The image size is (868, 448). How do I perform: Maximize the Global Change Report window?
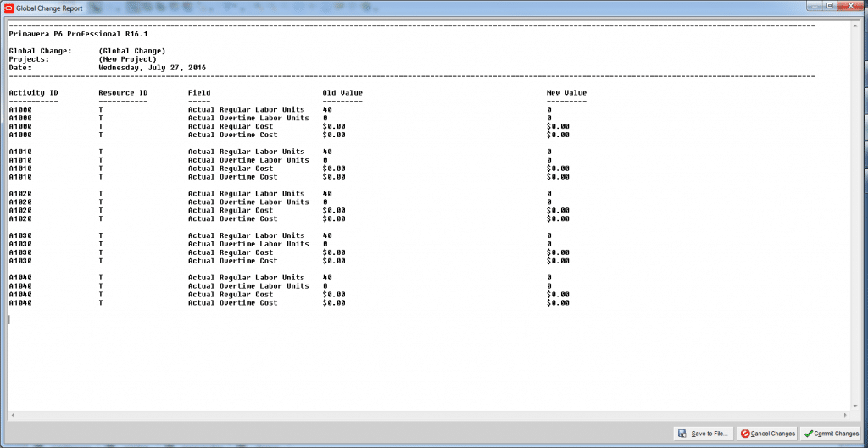(829, 5)
